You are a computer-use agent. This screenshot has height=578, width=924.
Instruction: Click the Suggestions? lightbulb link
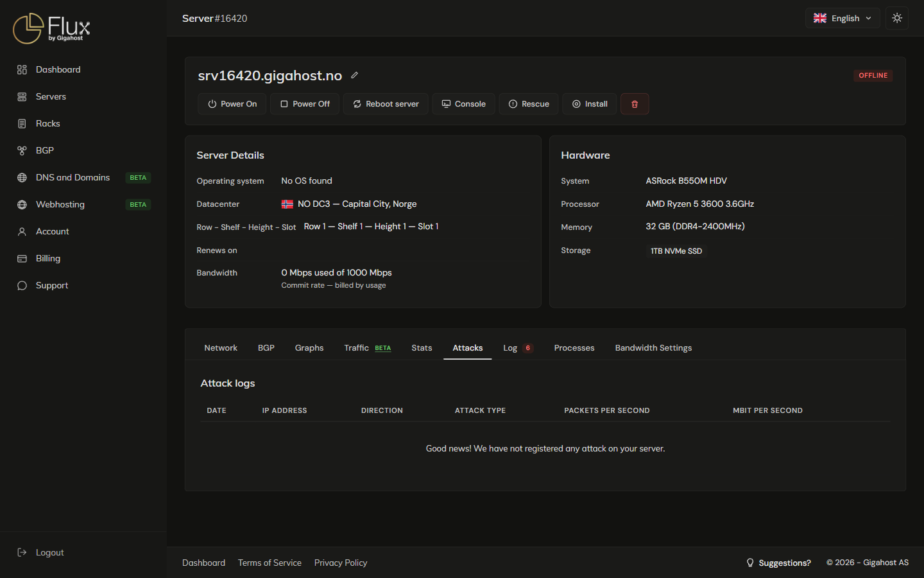[x=778, y=563]
